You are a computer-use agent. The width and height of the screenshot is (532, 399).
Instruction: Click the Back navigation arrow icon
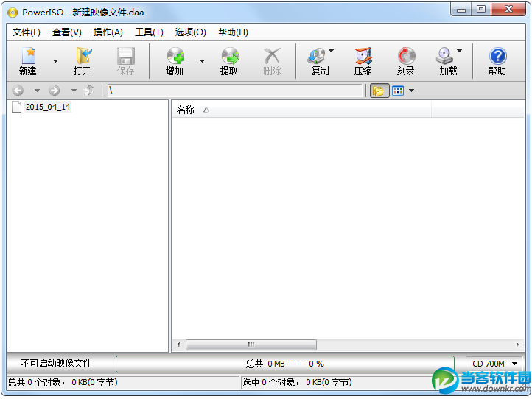pos(18,91)
